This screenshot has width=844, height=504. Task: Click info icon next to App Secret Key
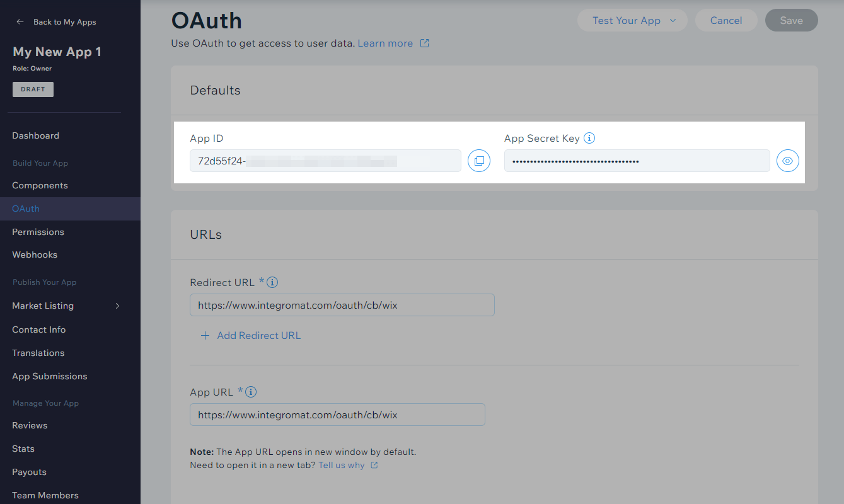(x=589, y=138)
